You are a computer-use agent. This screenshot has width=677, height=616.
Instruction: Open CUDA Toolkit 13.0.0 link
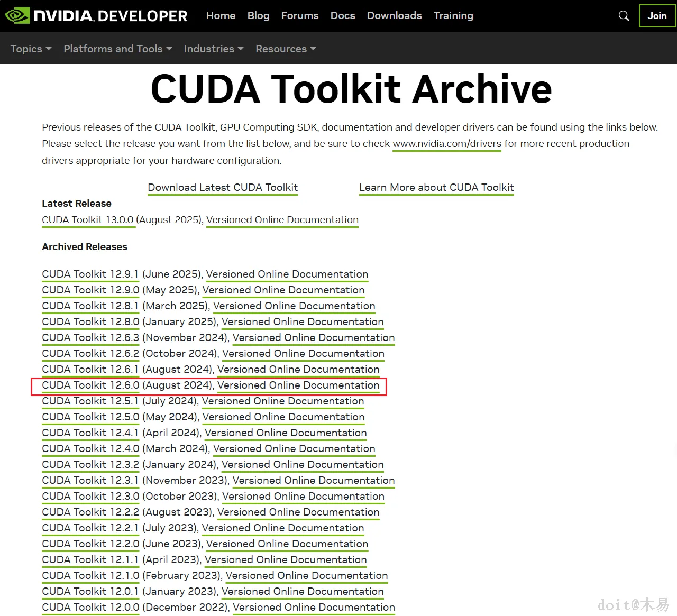tap(88, 220)
